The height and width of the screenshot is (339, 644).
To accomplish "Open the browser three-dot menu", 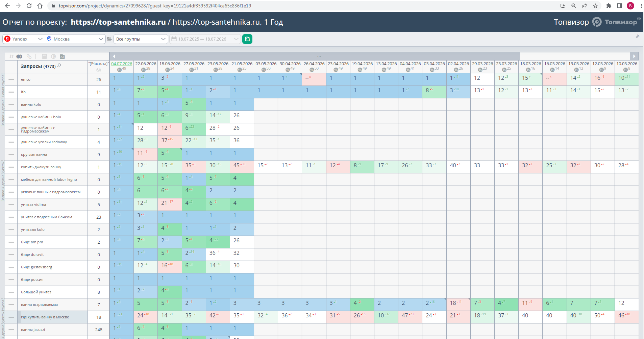I will 641,6.
